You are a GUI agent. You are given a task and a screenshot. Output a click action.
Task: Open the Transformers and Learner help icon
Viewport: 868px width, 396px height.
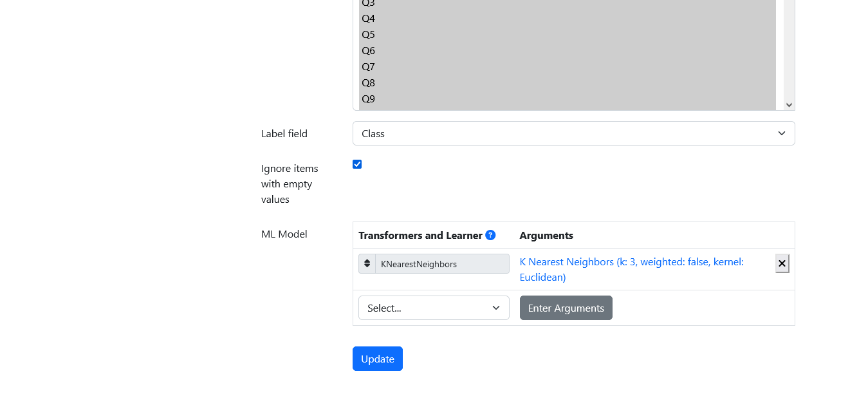(x=490, y=235)
